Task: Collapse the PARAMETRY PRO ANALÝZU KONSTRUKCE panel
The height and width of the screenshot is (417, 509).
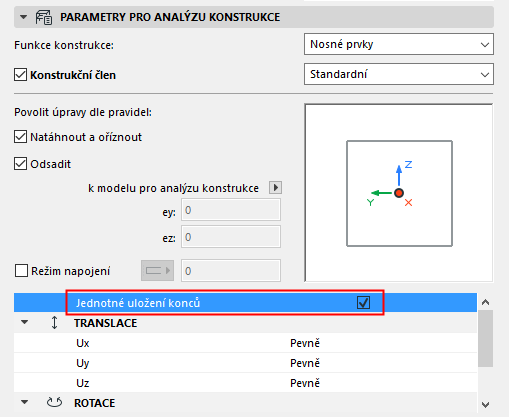Action: tap(23, 17)
